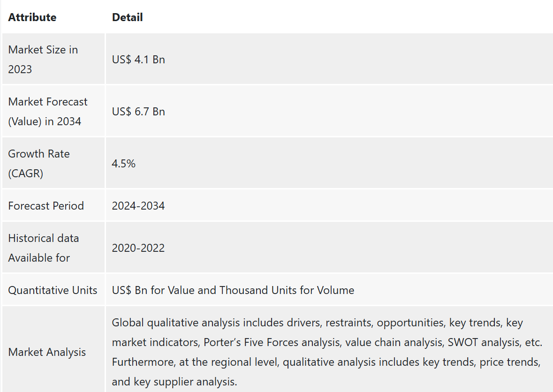Select the 4.5% growth rate value
This screenshot has width=553, height=392.
(x=123, y=164)
